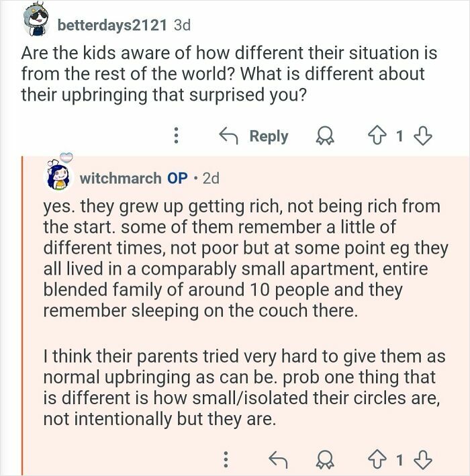This screenshot has height=476, width=470.
Task: Click reply arrow under witchmarch's comment
Action: pyautogui.click(x=279, y=459)
